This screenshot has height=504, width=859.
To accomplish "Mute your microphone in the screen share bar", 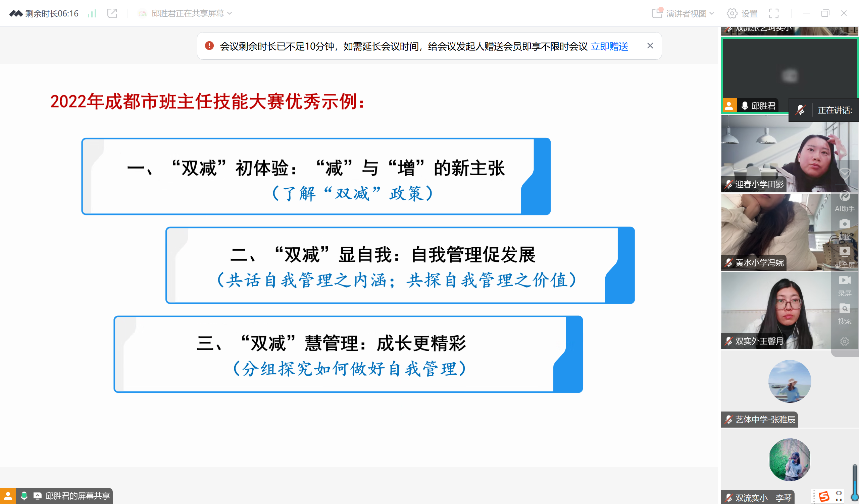I will pyautogui.click(x=23, y=496).
